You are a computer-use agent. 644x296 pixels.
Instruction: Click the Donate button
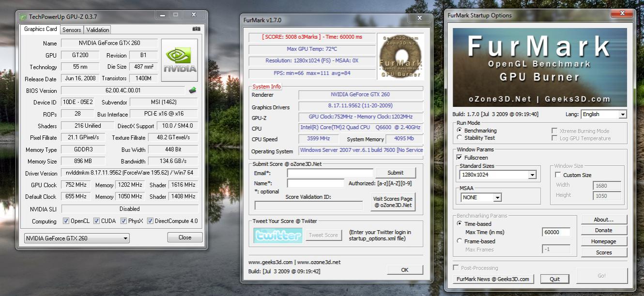tap(604, 230)
